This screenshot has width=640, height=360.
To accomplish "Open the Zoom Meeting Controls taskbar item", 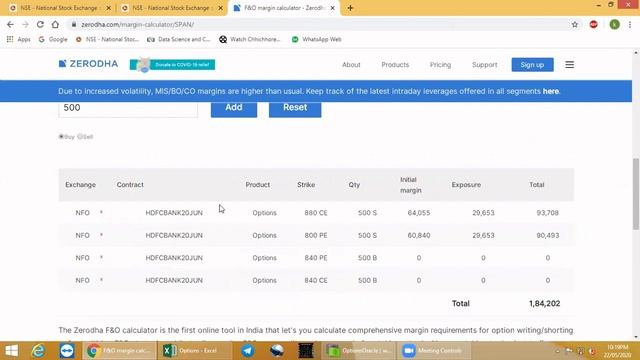I will (x=435, y=351).
